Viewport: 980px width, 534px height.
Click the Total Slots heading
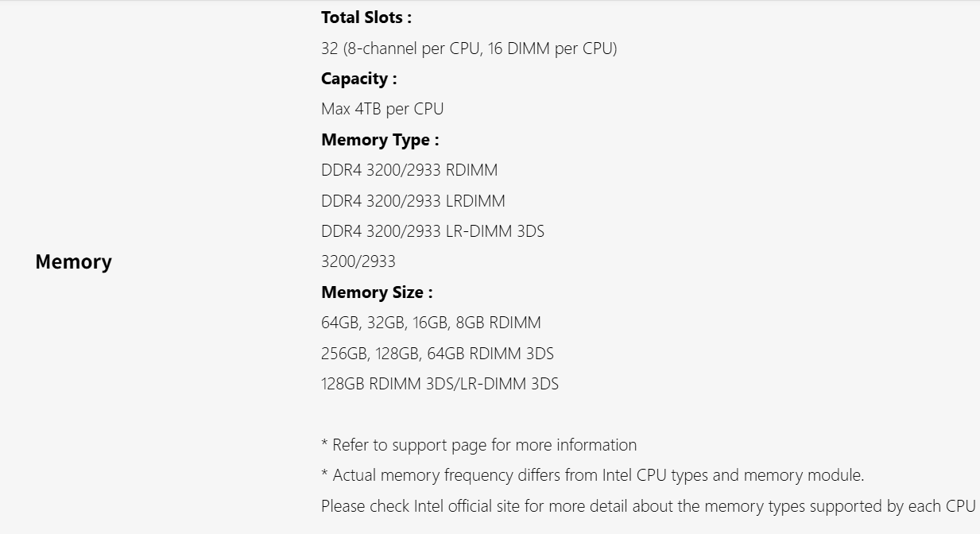(x=366, y=17)
